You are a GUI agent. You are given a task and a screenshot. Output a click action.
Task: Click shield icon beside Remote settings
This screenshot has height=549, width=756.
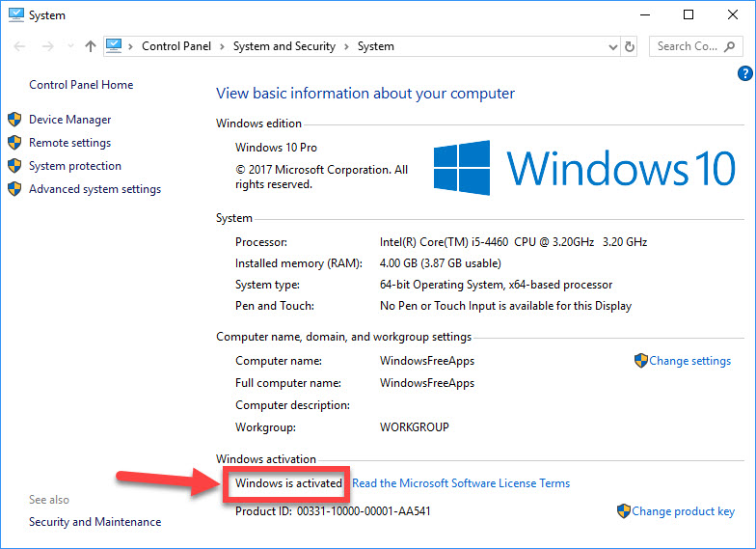click(15, 143)
